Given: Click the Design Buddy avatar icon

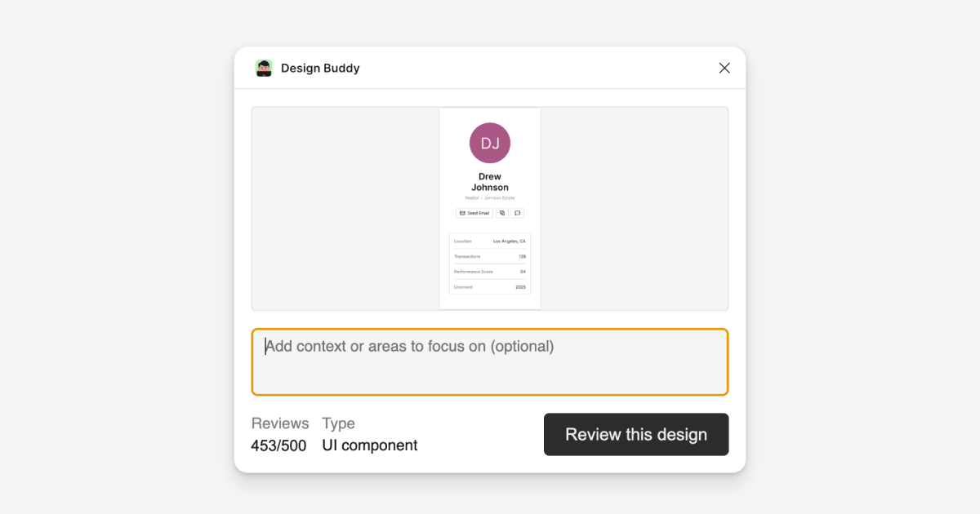Looking at the screenshot, I should tap(264, 68).
